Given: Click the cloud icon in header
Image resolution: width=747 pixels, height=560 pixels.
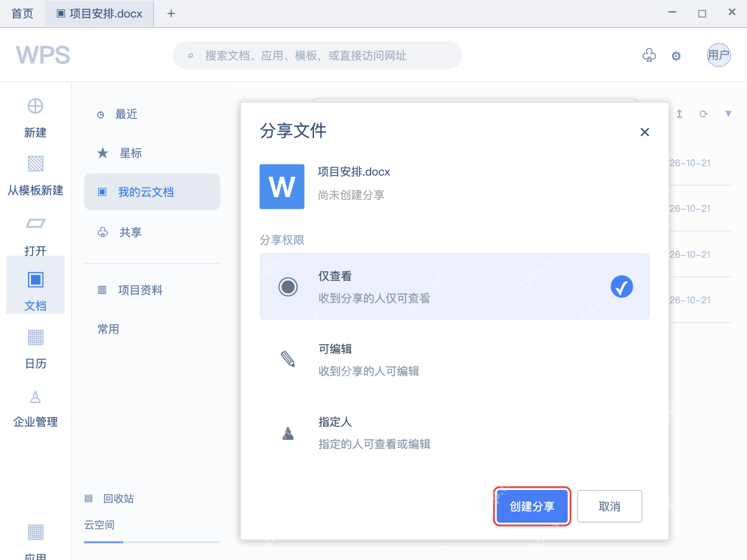Looking at the screenshot, I should (x=649, y=55).
